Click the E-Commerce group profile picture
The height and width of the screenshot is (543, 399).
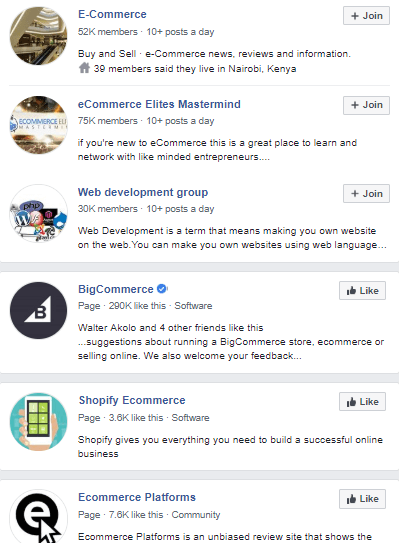click(38, 36)
